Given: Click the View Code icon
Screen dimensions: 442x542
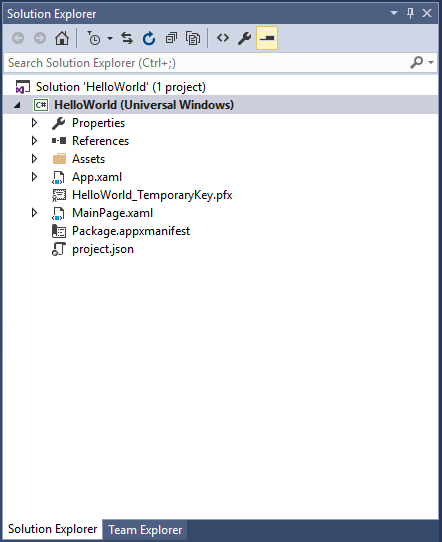Looking at the screenshot, I should pos(223,38).
